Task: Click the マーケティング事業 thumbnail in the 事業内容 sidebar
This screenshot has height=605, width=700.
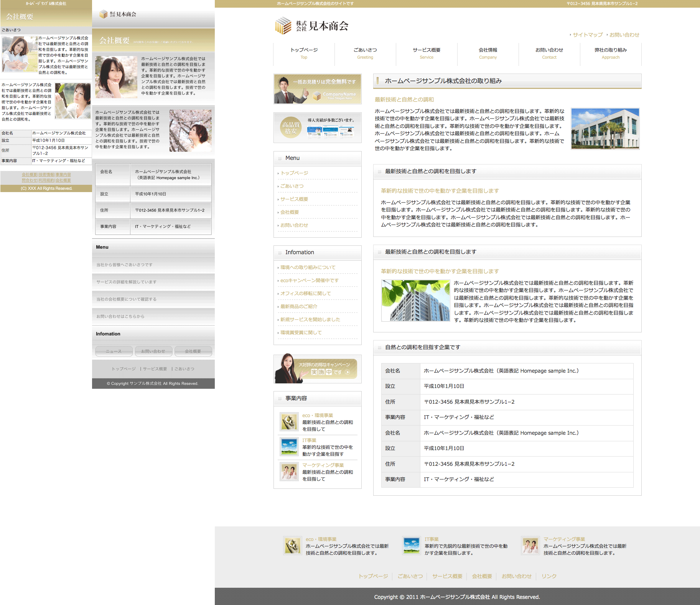Action: 289,472
